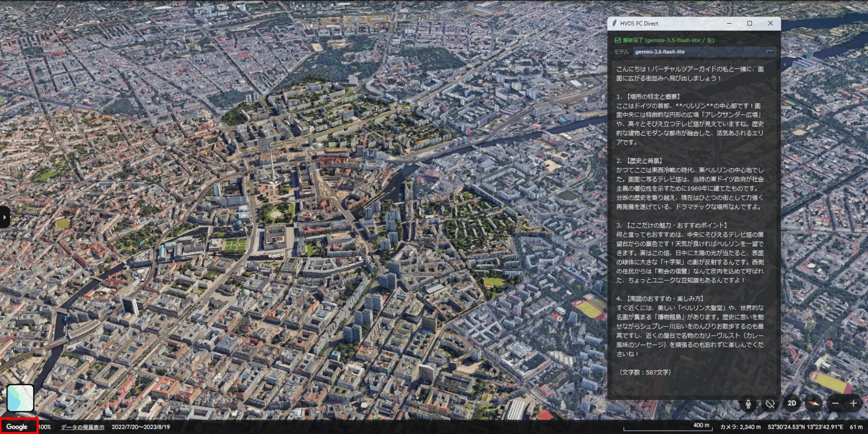Maximize the HVOS PC Direct window
The width and height of the screenshot is (868, 434).
tap(750, 23)
